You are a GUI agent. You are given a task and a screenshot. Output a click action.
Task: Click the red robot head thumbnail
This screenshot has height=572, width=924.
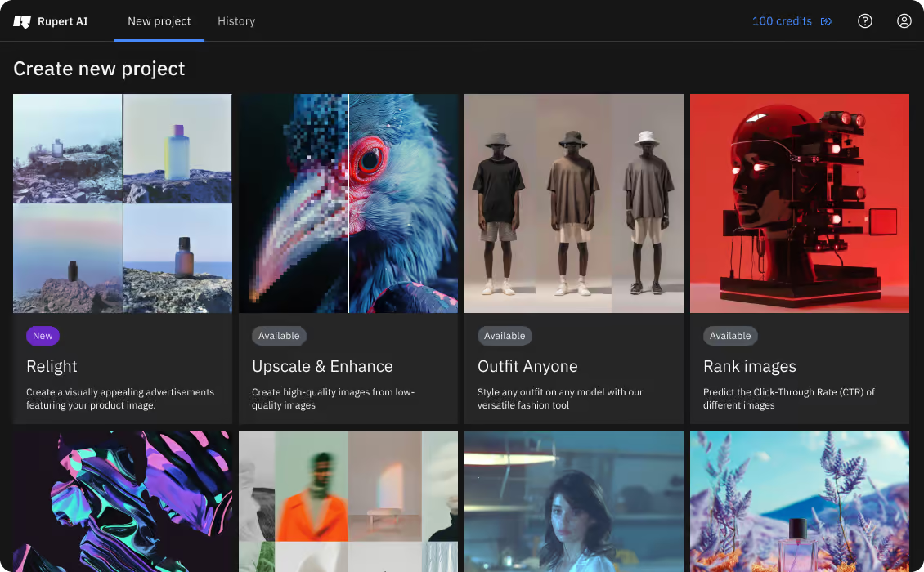click(x=800, y=203)
